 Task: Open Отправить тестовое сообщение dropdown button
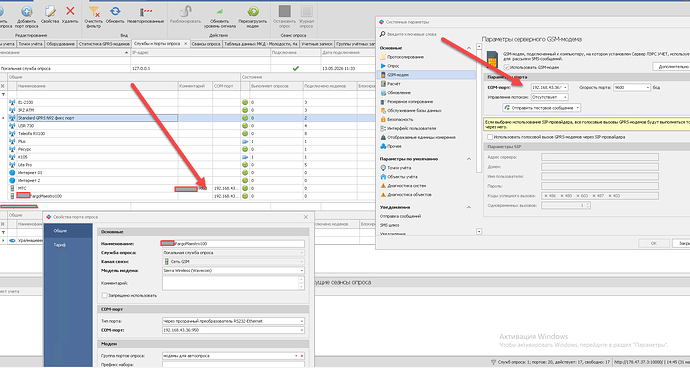(x=578, y=107)
